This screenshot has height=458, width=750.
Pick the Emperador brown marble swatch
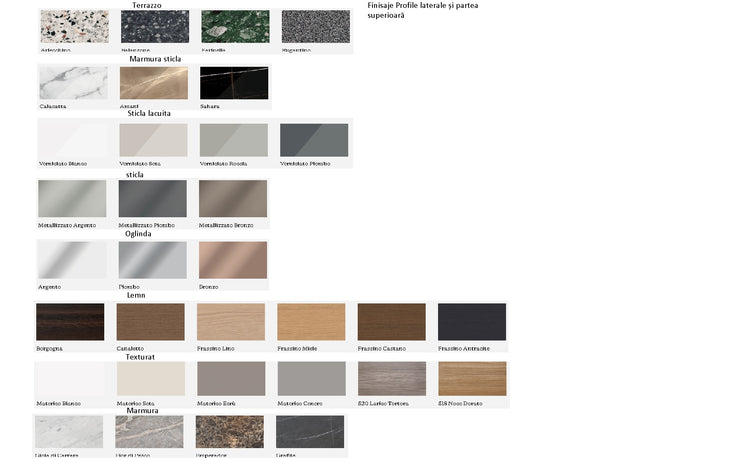(x=229, y=432)
